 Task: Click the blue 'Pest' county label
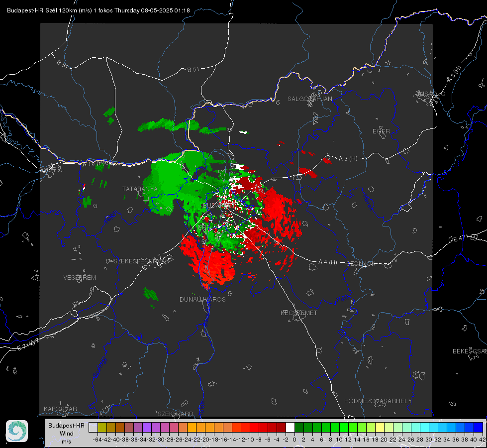click(x=343, y=299)
